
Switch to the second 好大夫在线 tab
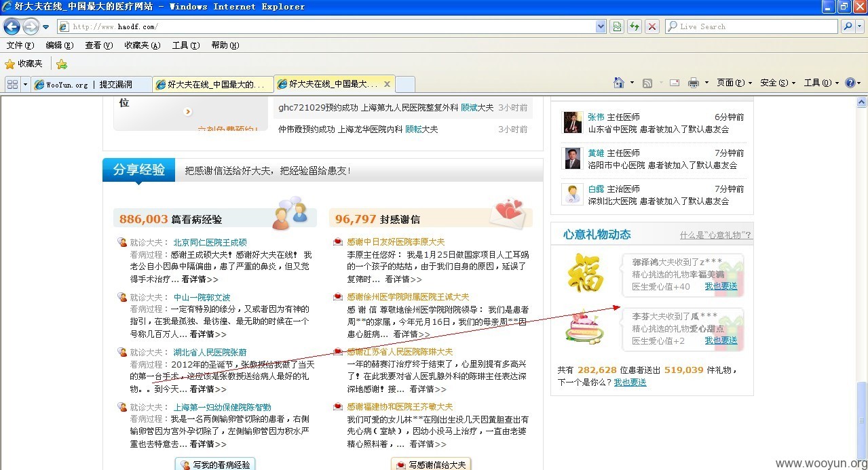point(212,85)
